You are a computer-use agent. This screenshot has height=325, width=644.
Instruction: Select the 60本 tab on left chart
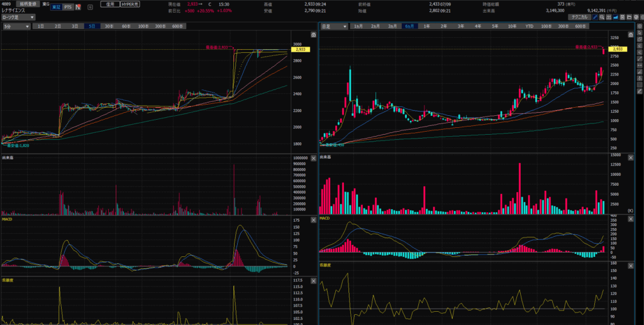pos(126,26)
